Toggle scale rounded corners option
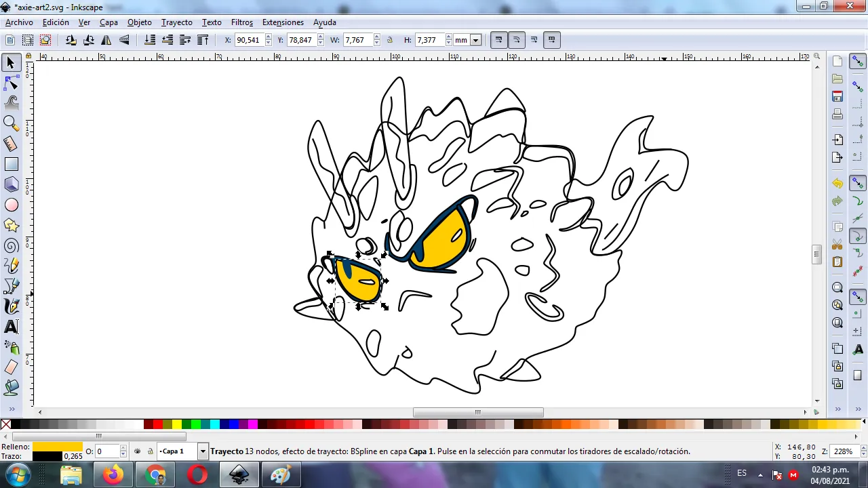The height and width of the screenshot is (488, 868). coord(516,40)
